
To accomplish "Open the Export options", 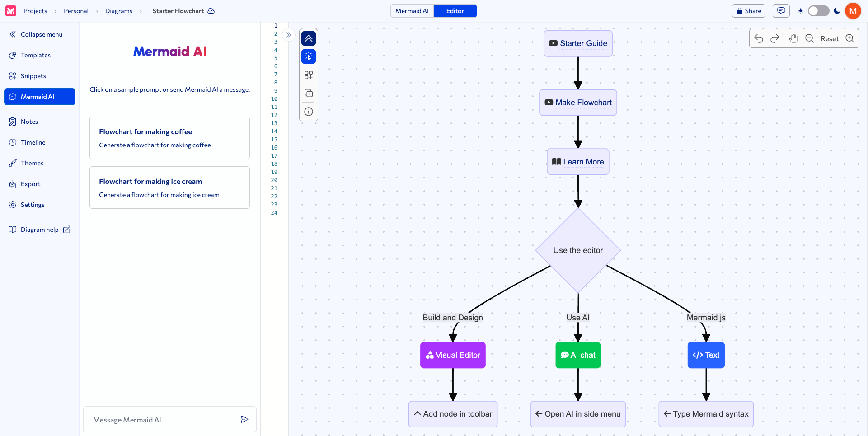I will coord(40,184).
